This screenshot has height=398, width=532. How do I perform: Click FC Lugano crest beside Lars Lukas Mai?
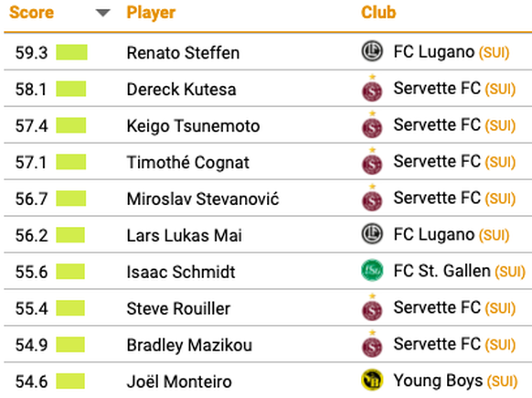(x=372, y=234)
